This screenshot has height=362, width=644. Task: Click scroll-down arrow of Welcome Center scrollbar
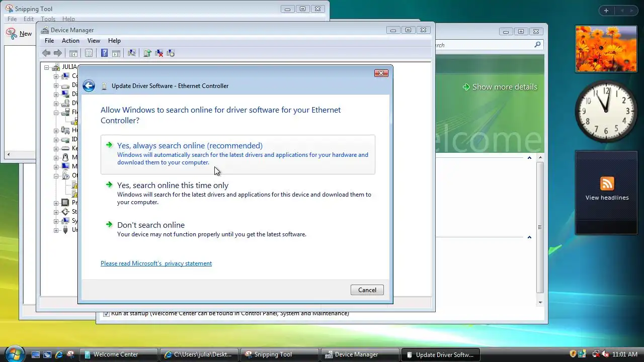540,302
